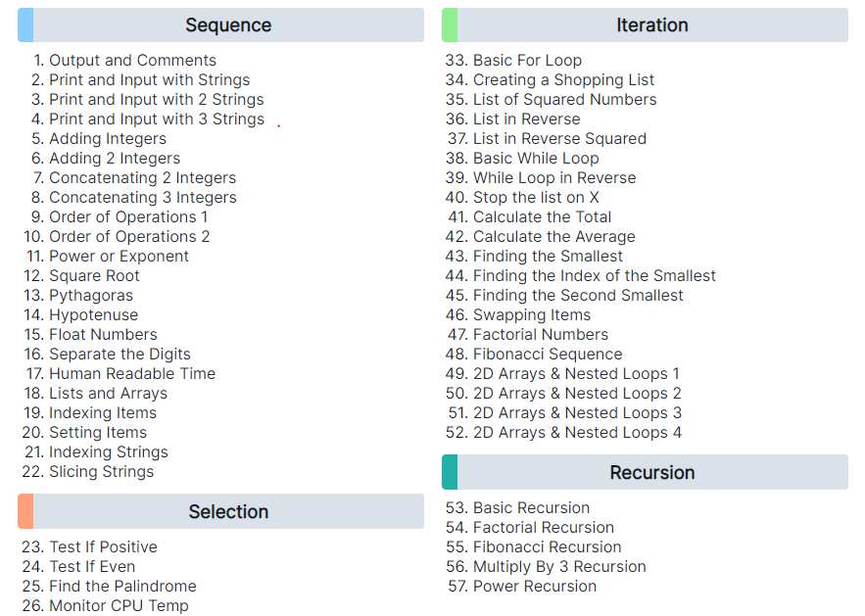Screen dimensions: 865x616
Task: Open the Output and Comments exercise
Action: 132,60
